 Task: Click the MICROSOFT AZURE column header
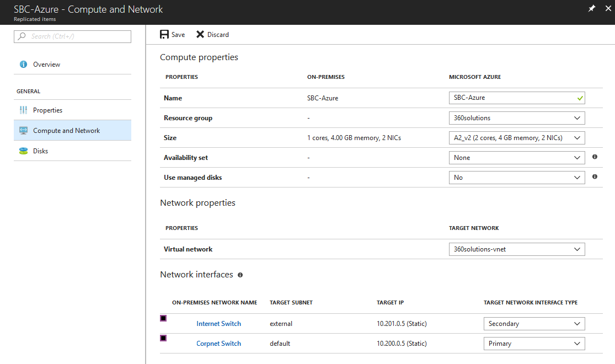click(x=475, y=77)
